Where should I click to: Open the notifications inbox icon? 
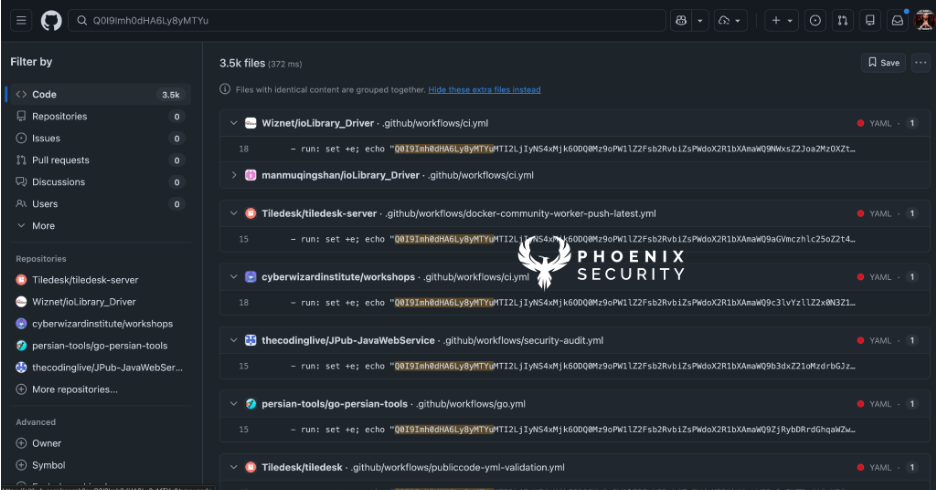click(897, 20)
